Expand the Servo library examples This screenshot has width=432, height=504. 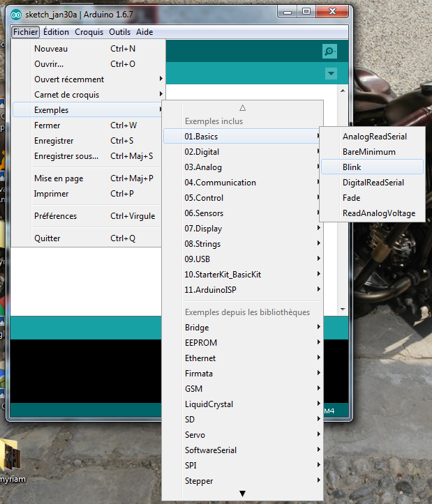(x=242, y=435)
